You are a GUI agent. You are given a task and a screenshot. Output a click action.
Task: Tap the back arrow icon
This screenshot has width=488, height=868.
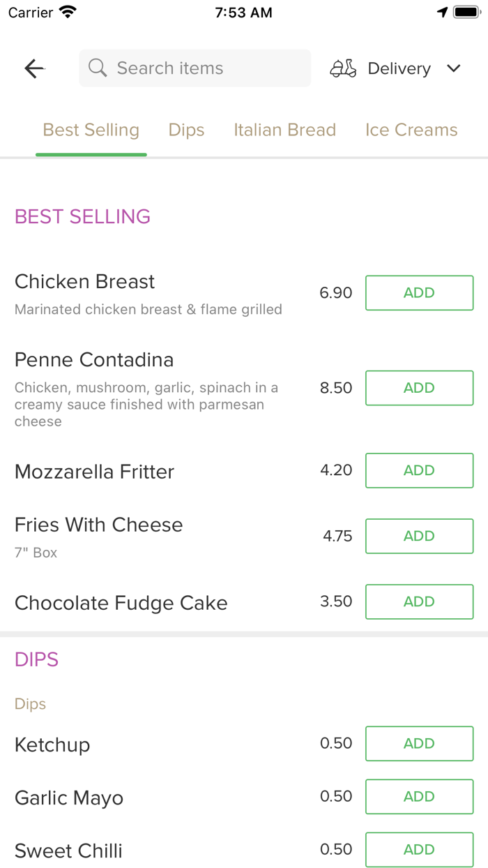click(34, 68)
